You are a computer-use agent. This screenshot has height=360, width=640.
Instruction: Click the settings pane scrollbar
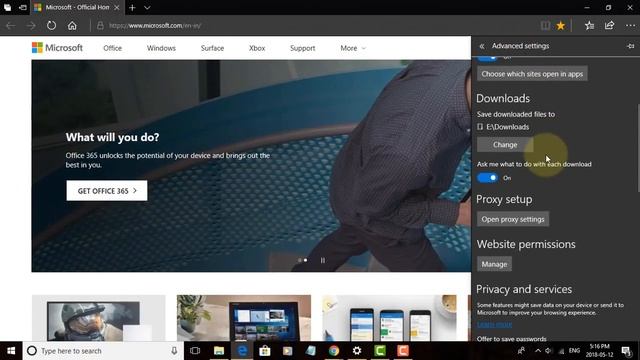(x=638, y=148)
